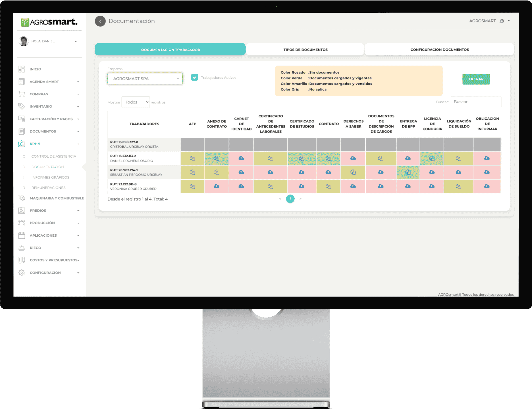Expand the Hola, Daniel user menu
This screenshot has width=532, height=409.
click(76, 41)
